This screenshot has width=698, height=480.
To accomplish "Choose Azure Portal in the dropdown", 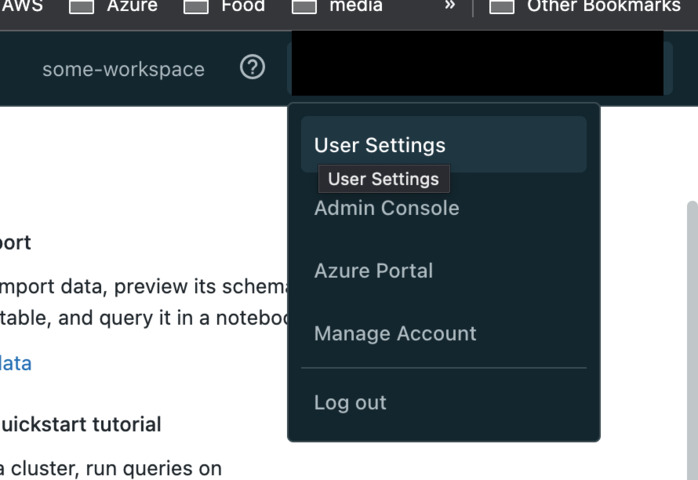I will (373, 271).
